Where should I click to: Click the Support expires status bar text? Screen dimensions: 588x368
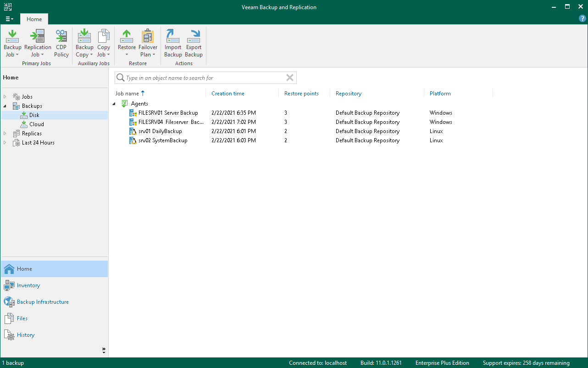[x=526, y=363]
